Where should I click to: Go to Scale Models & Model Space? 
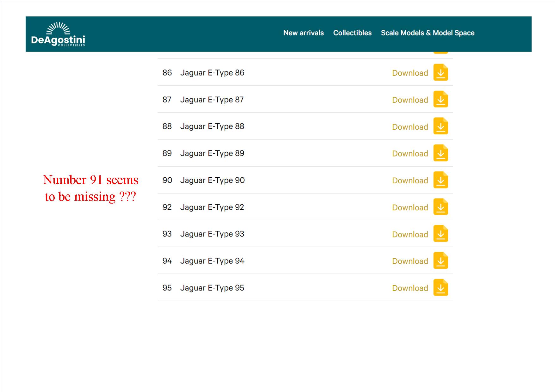tap(427, 33)
